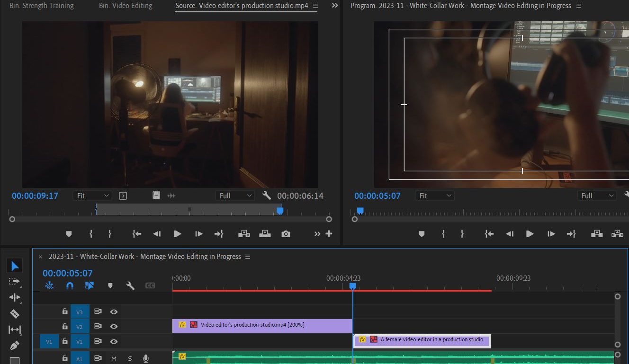Viewport: 629px width, 364px height.
Task: Toggle the V1 track lock
Action: pyautogui.click(x=65, y=341)
